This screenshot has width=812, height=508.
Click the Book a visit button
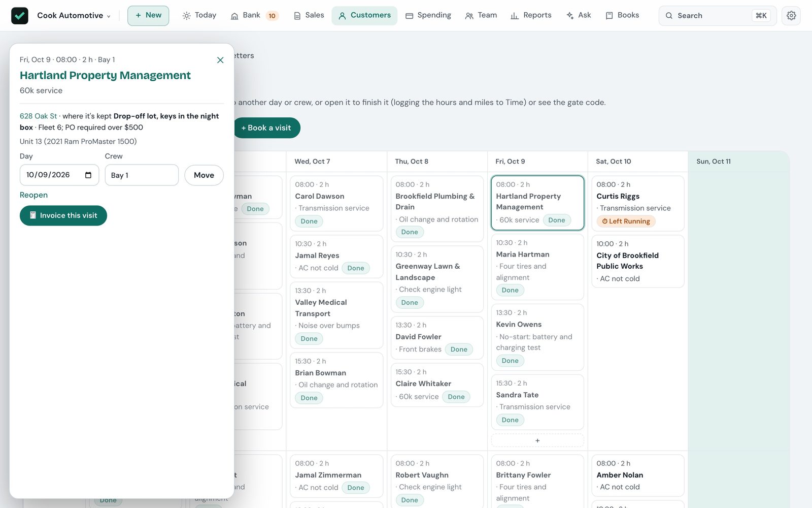point(267,128)
